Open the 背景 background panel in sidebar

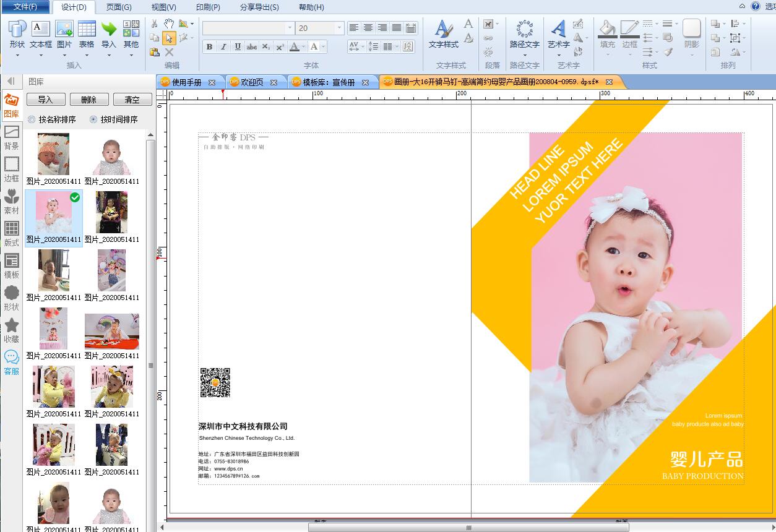pos(12,137)
